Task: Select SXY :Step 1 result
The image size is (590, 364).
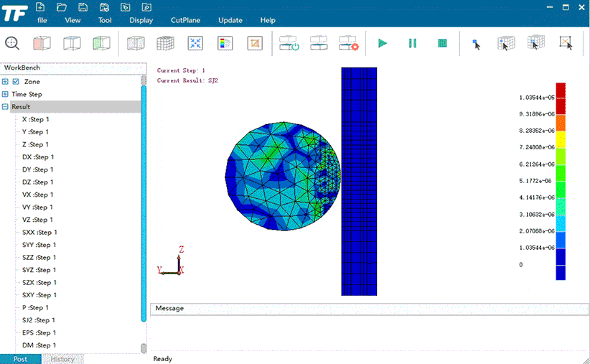Action: [39, 295]
